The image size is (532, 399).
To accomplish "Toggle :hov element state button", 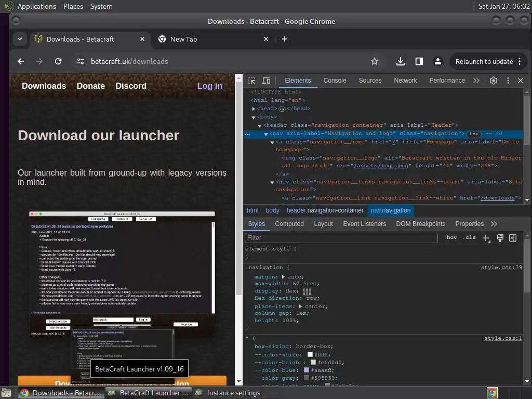I will coord(450,238).
